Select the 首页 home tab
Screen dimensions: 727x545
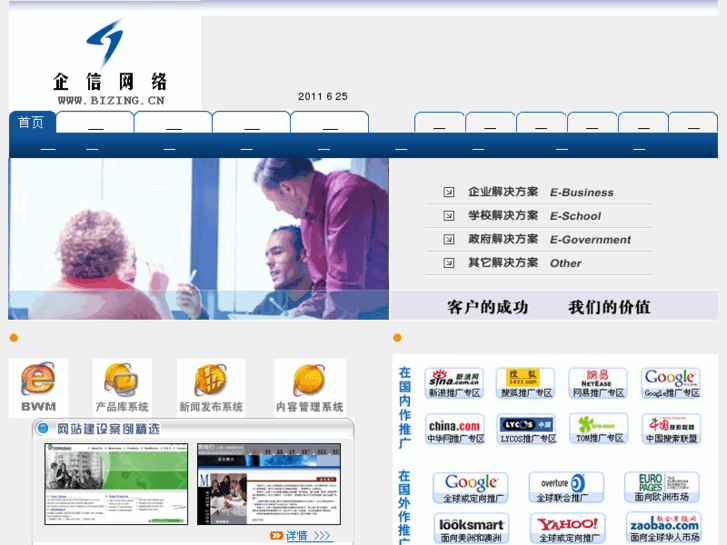point(32,122)
